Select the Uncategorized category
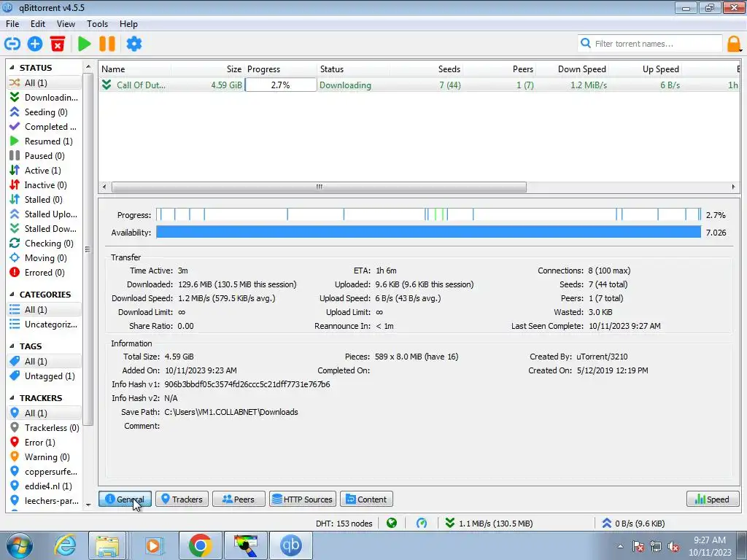The width and height of the screenshot is (747, 560). (44, 324)
